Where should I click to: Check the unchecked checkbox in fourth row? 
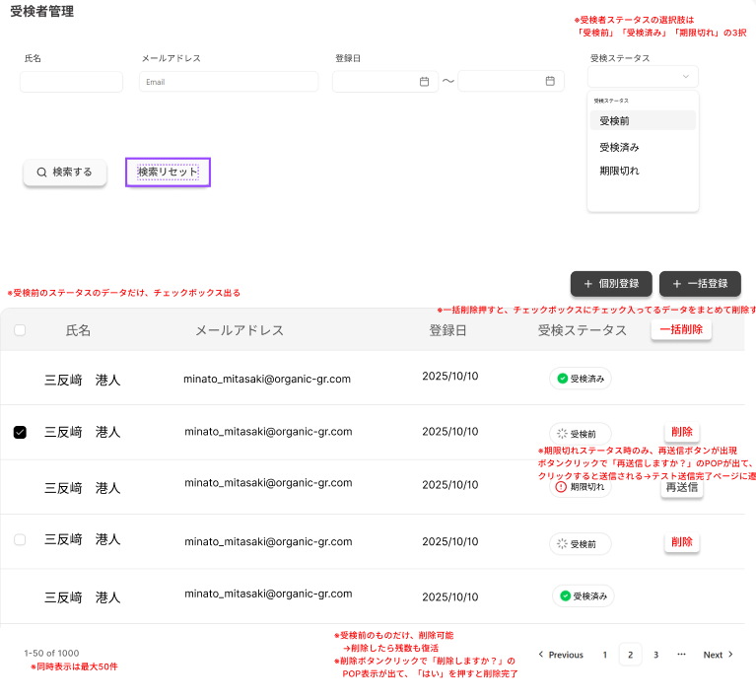pyautogui.click(x=20, y=540)
